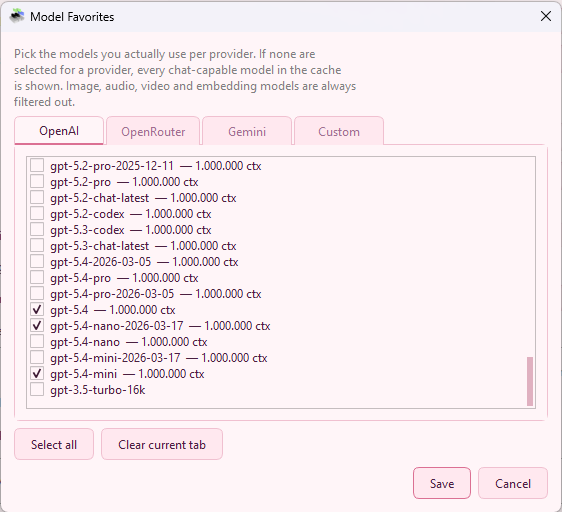Click the 'gpt-3.5-turbo-16k' list label

[97, 390]
